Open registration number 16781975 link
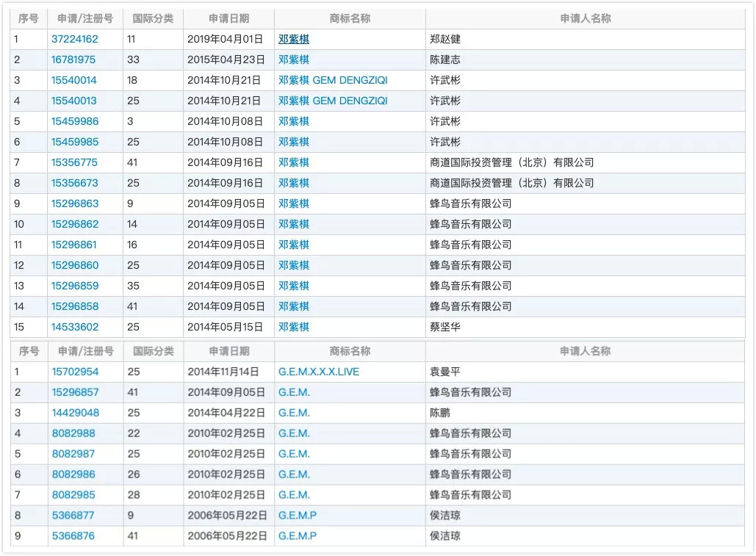Screen dimensions: 756x556 point(74,59)
